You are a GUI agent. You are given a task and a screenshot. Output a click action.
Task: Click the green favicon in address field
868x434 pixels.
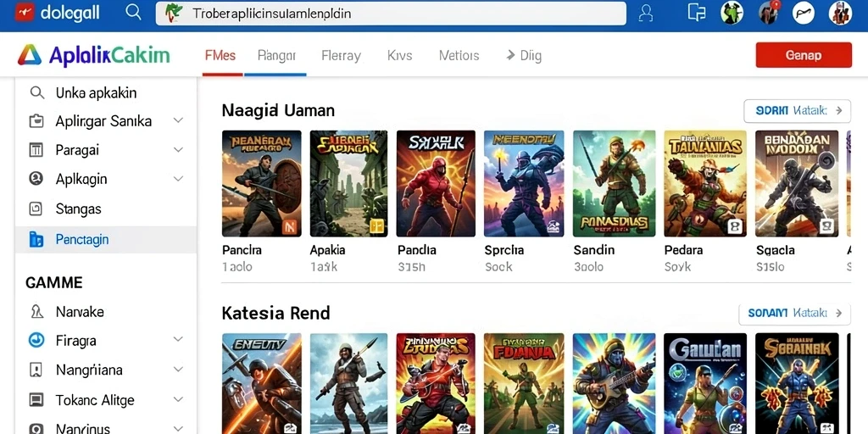tap(174, 12)
